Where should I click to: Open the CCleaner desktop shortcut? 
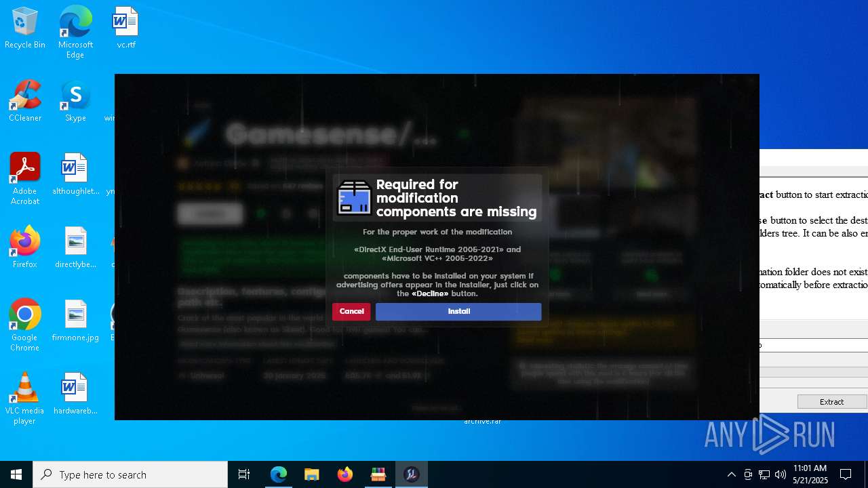tap(25, 101)
